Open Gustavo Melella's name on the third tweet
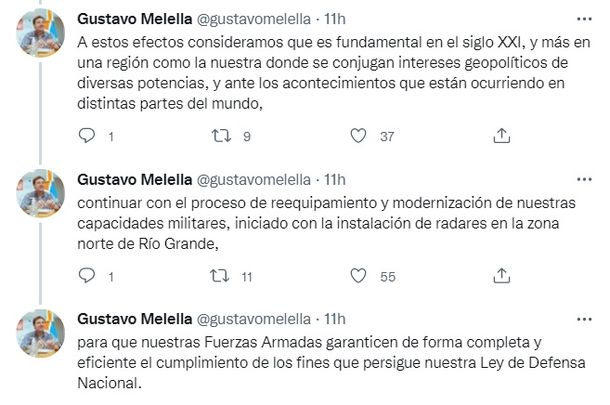This screenshot has width=610, height=405. [x=134, y=318]
